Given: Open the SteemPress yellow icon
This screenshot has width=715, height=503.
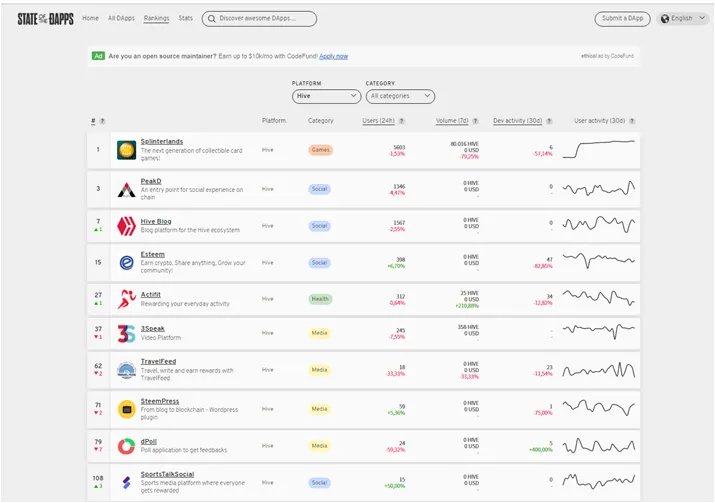Looking at the screenshot, I should [126, 409].
